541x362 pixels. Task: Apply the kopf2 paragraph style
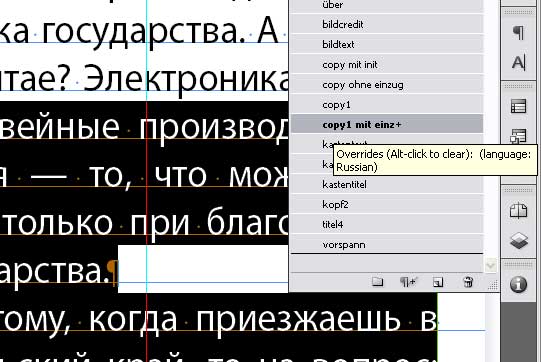386,205
